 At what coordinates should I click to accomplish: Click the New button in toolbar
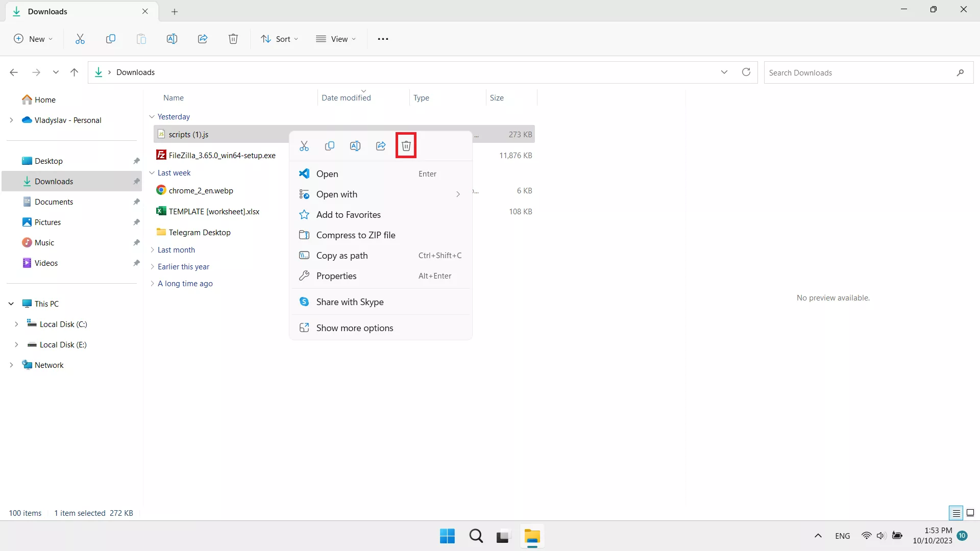coord(33,39)
